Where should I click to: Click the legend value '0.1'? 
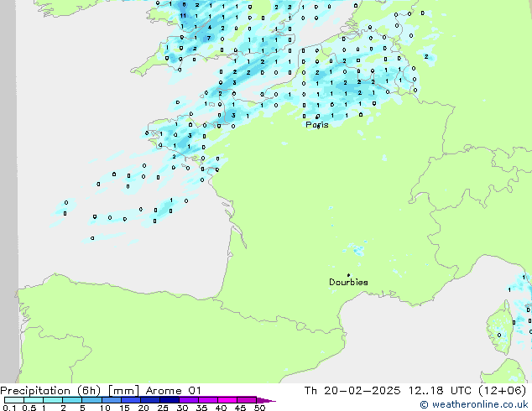9,408
